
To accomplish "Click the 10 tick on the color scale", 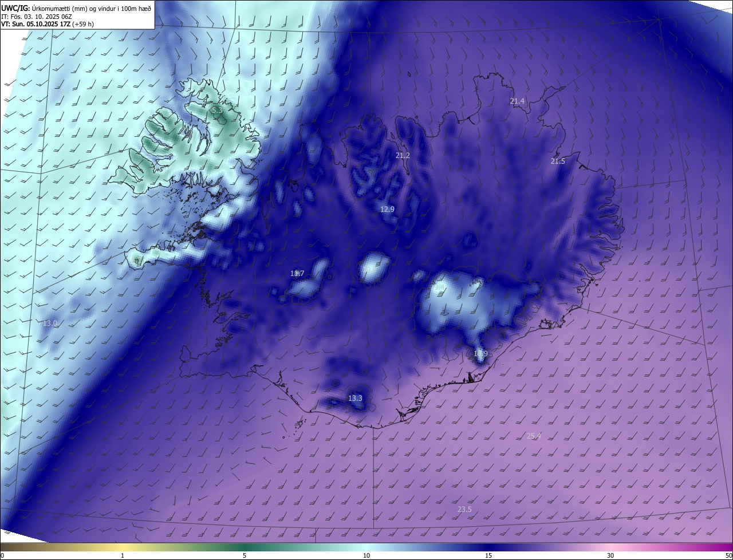I will [x=366, y=555].
